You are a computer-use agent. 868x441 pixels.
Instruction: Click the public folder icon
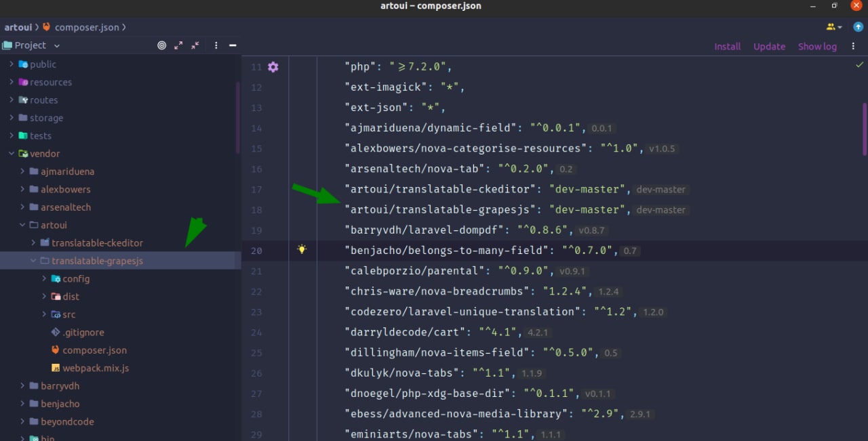[x=23, y=64]
